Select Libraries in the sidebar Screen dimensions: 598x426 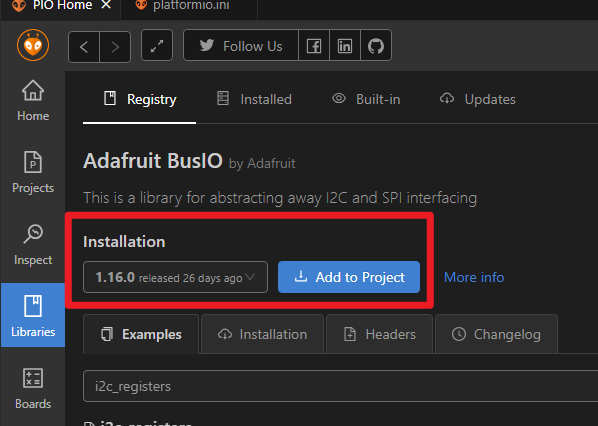tap(33, 315)
